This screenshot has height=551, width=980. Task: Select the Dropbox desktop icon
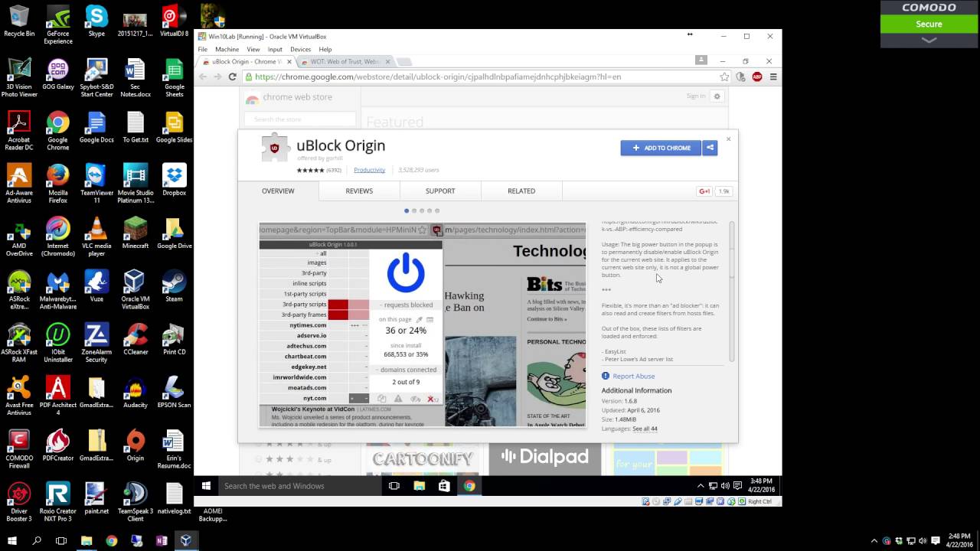pyautogui.click(x=174, y=180)
